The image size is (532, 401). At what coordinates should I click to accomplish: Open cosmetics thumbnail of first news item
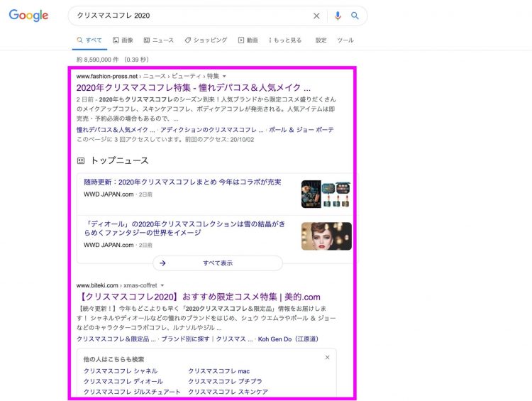[326, 194]
